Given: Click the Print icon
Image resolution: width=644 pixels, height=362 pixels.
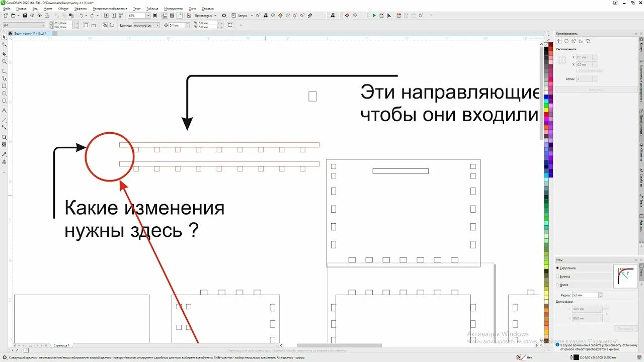Looking at the screenshot, I should click(47, 16).
